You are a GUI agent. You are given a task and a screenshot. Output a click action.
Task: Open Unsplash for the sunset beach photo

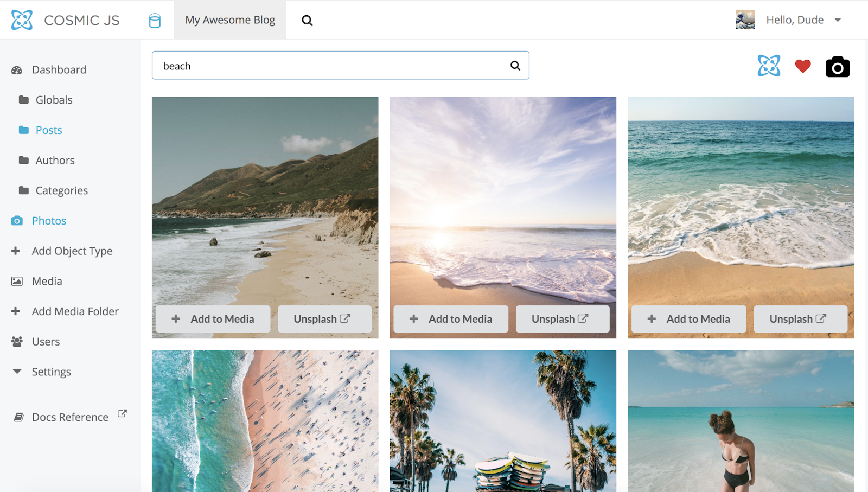563,319
